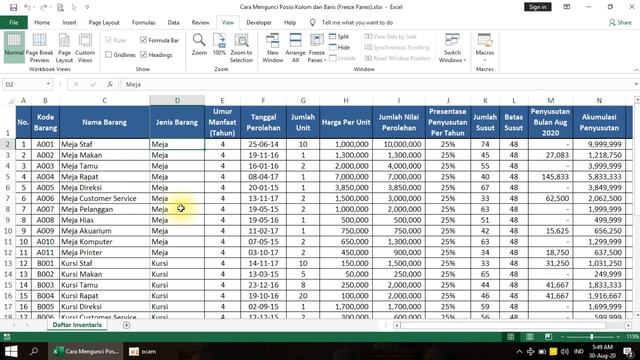Viewport: 640px width, 360px height.
Task: Click the lightbulb Tell me icon
Action: coord(312,22)
